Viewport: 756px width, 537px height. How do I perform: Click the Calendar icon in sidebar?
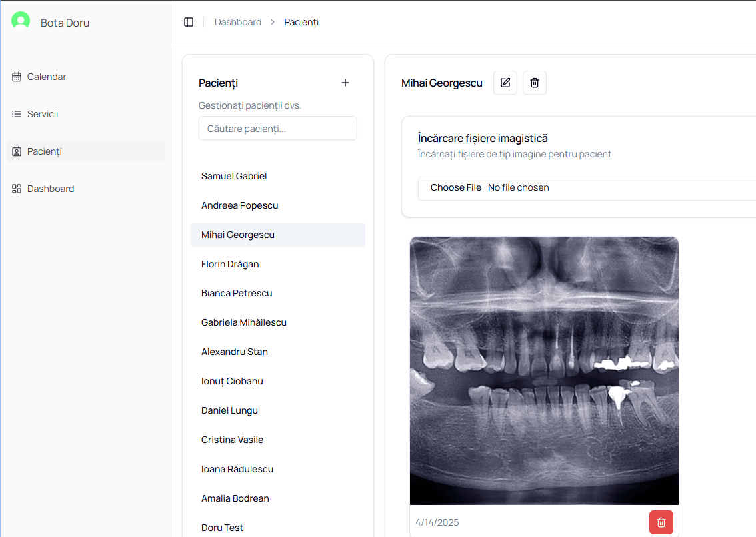(17, 77)
